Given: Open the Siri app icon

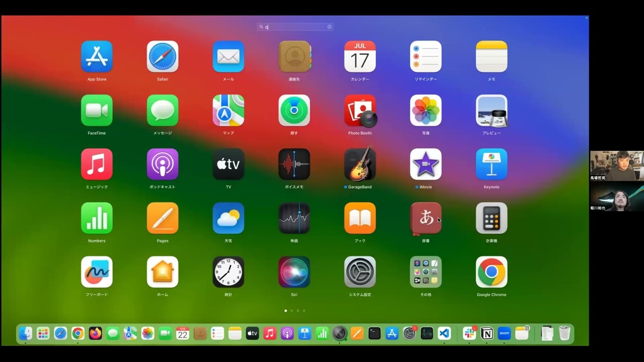Looking at the screenshot, I should point(294,272).
